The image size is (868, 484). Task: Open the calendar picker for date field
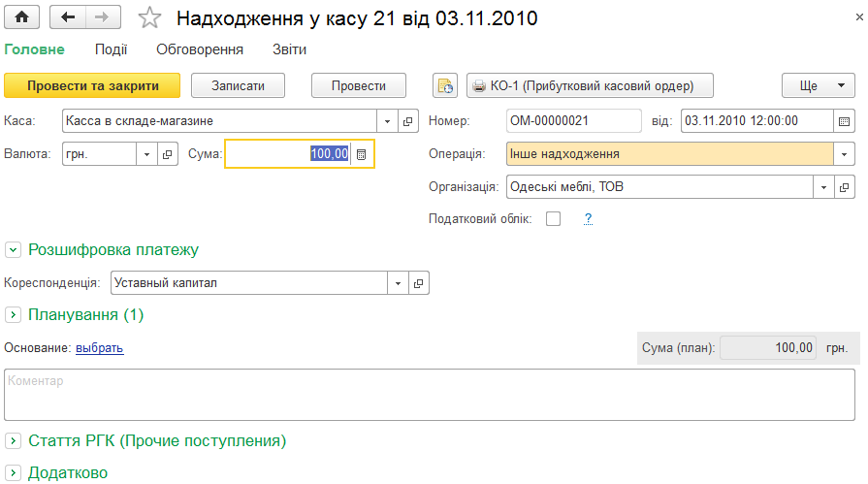coord(844,121)
